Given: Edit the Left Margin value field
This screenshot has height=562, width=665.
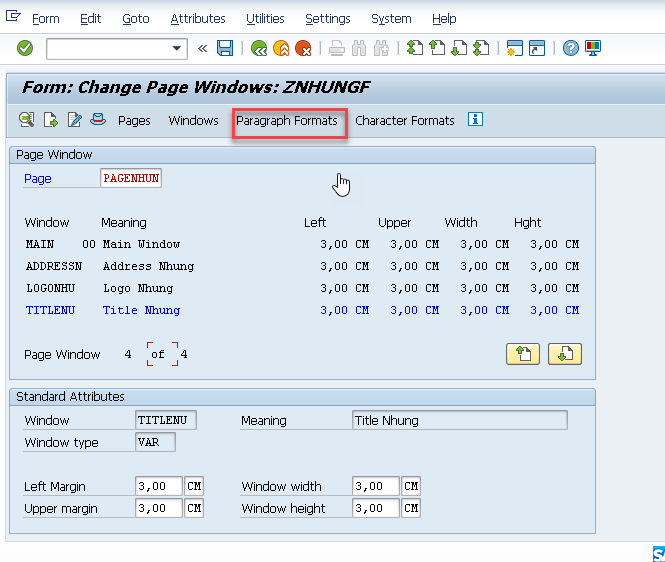Looking at the screenshot, I should (159, 486).
